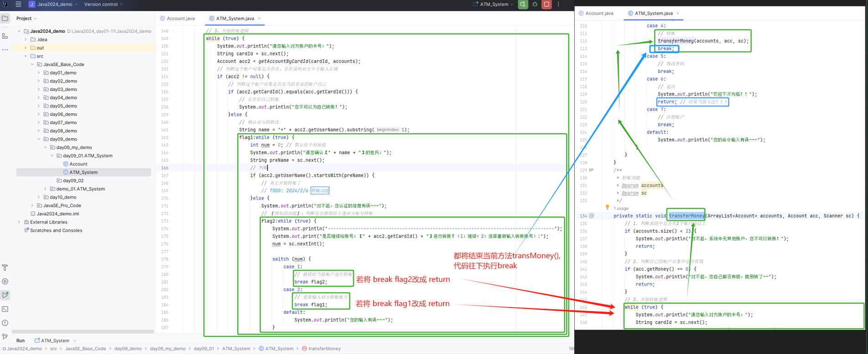The height and width of the screenshot is (354, 868).
Task: Open the Services tool window icon
Action: coord(5,281)
